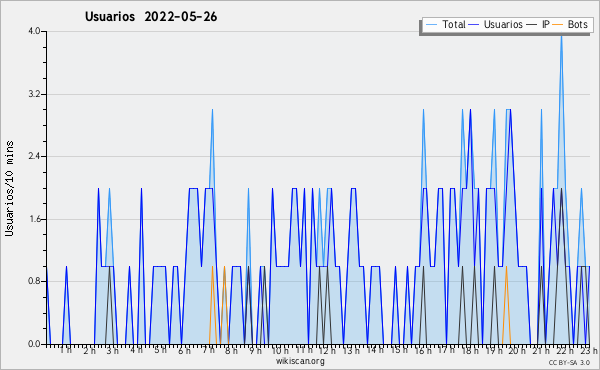Click the '22 h' x-axis label
The width and height of the screenshot is (600, 370).
click(x=565, y=350)
